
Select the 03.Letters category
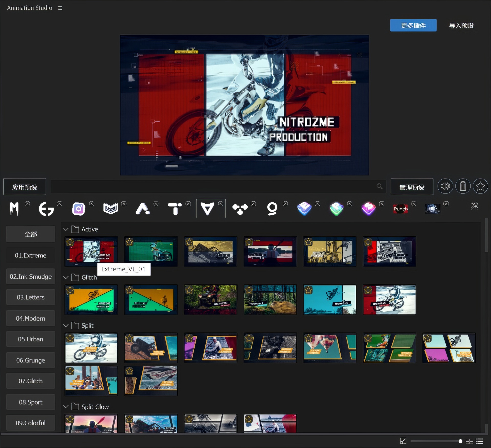tap(31, 297)
